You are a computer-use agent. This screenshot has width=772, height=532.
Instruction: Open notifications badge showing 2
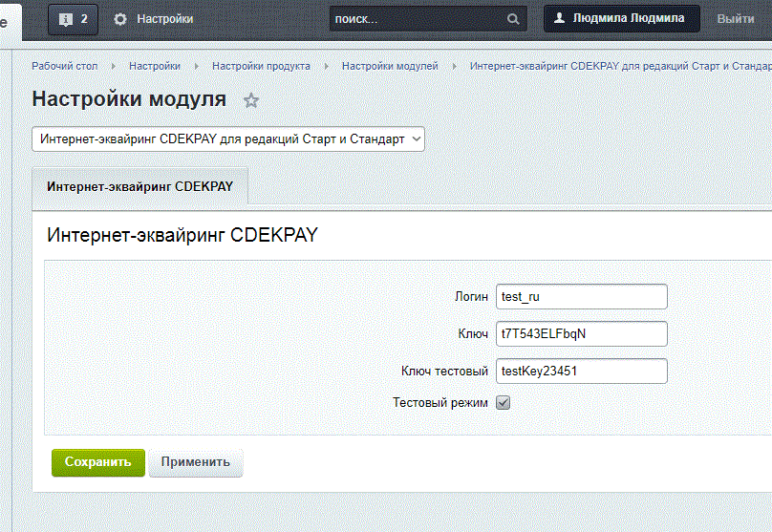click(x=73, y=19)
